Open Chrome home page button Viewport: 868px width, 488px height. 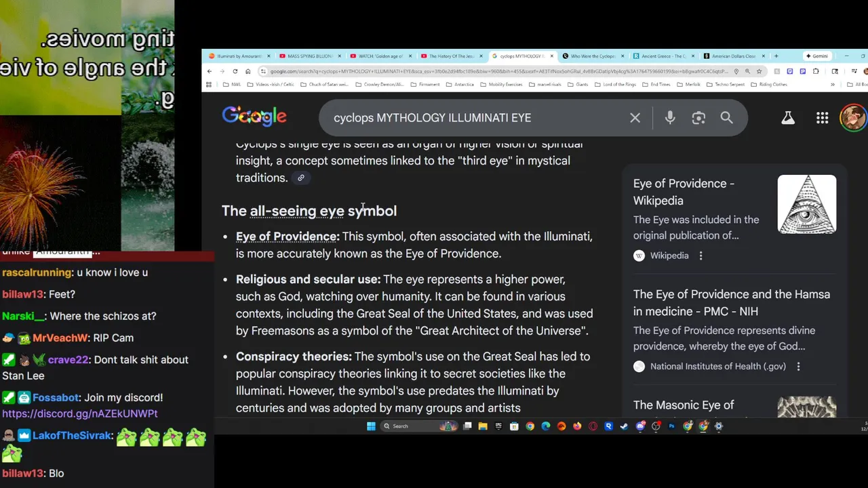(x=248, y=71)
